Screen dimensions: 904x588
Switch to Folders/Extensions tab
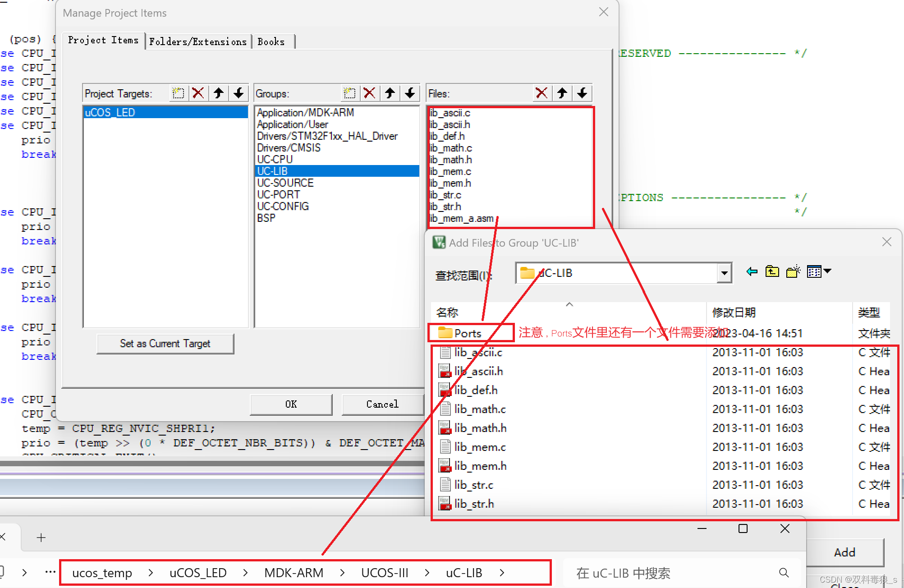198,41
